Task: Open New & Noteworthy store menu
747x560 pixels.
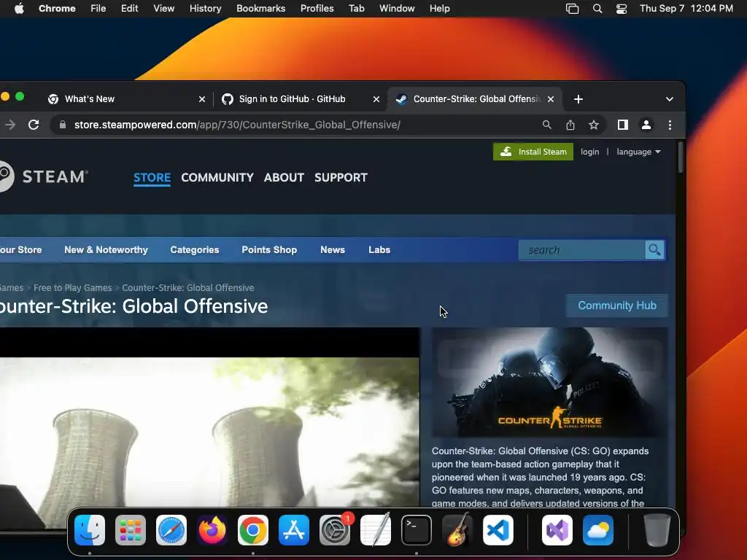Action: tap(107, 249)
